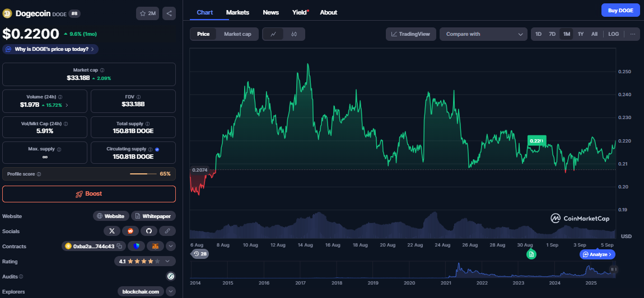Switch chart to line view icon
644x298 pixels.
point(273,34)
